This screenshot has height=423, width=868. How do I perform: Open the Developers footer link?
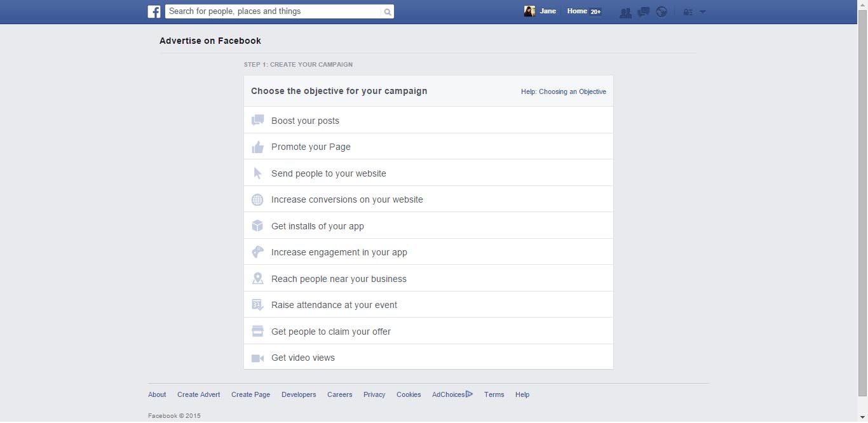pos(299,394)
